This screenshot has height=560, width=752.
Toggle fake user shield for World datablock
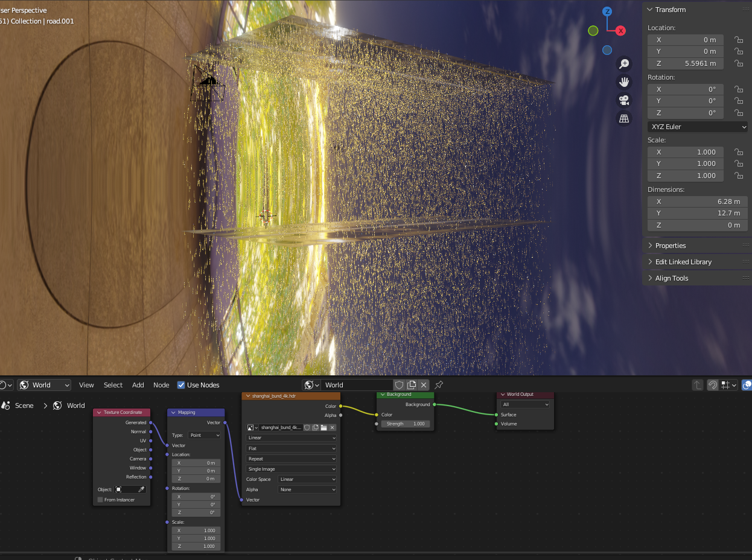[399, 385]
